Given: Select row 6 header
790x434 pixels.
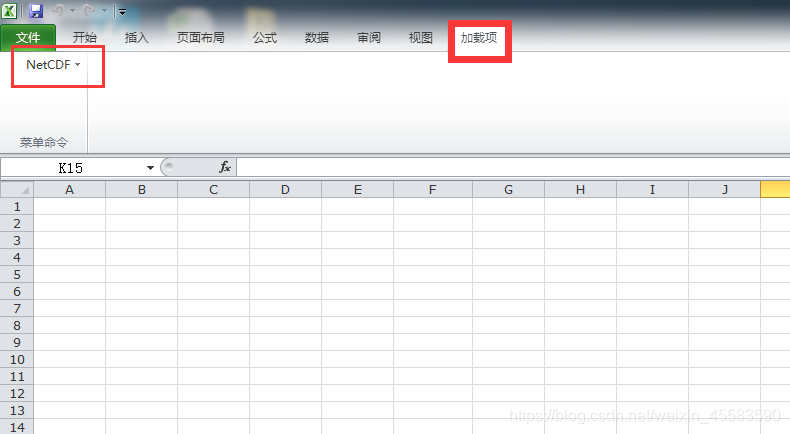Looking at the screenshot, I should (17, 291).
